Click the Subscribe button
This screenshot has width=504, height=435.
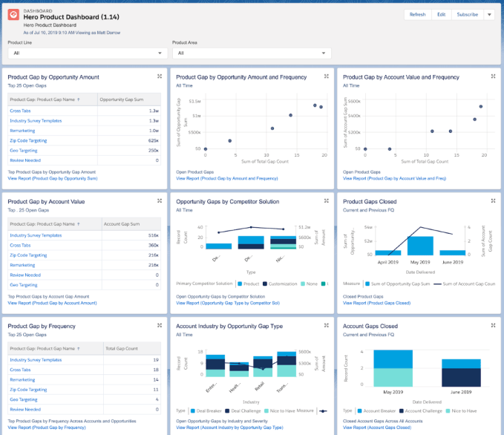[468, 14]
